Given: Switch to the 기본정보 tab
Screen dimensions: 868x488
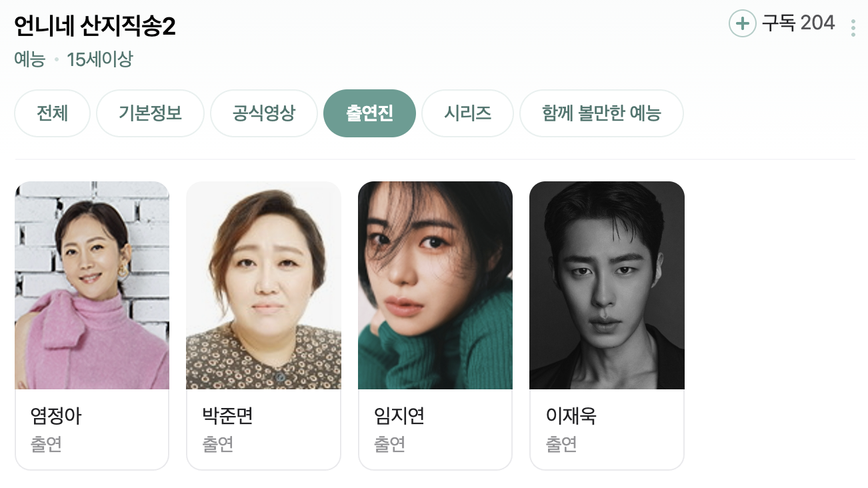Looking at the screenshot, I should 150,113.
